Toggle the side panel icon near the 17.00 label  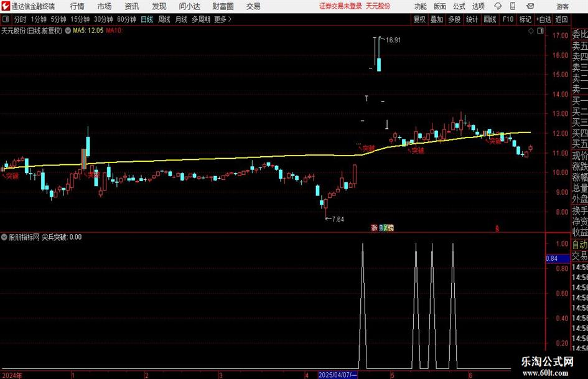tap(540, 31)
